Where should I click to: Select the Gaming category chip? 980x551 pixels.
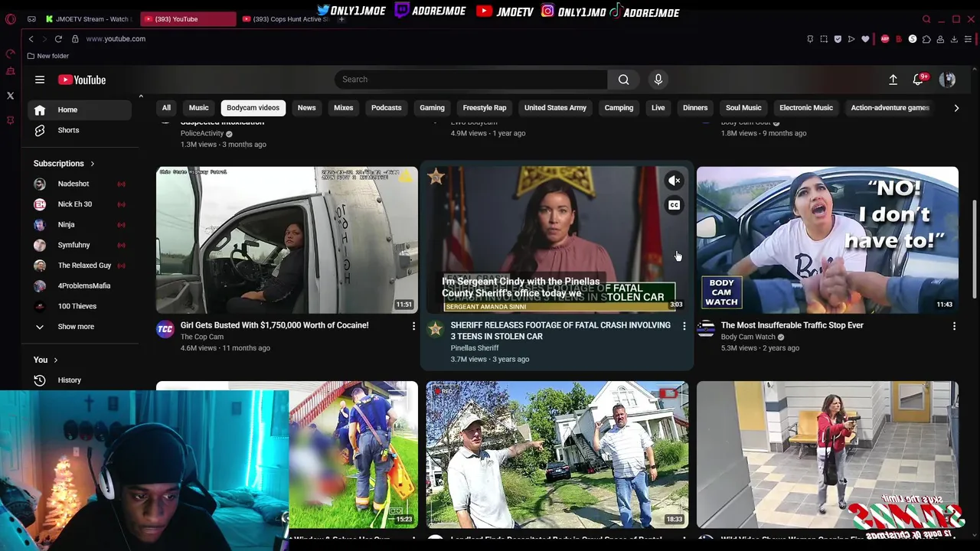click(432, 108)
